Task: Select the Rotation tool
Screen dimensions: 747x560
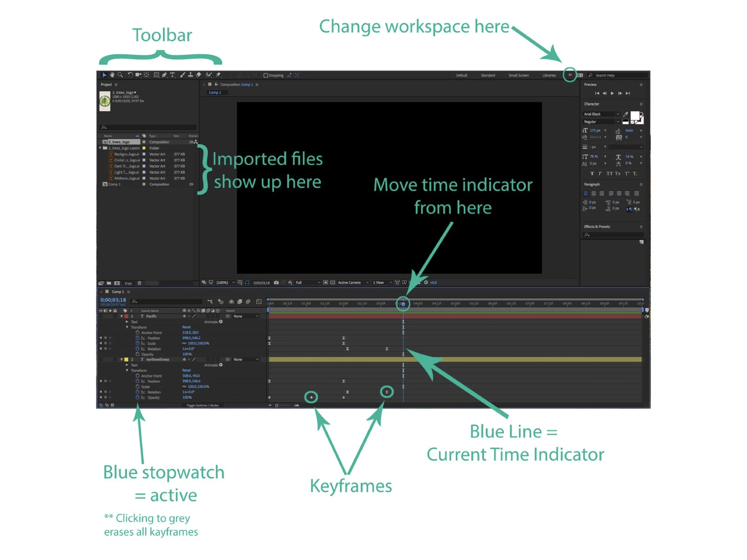Action: pos(130,75)
